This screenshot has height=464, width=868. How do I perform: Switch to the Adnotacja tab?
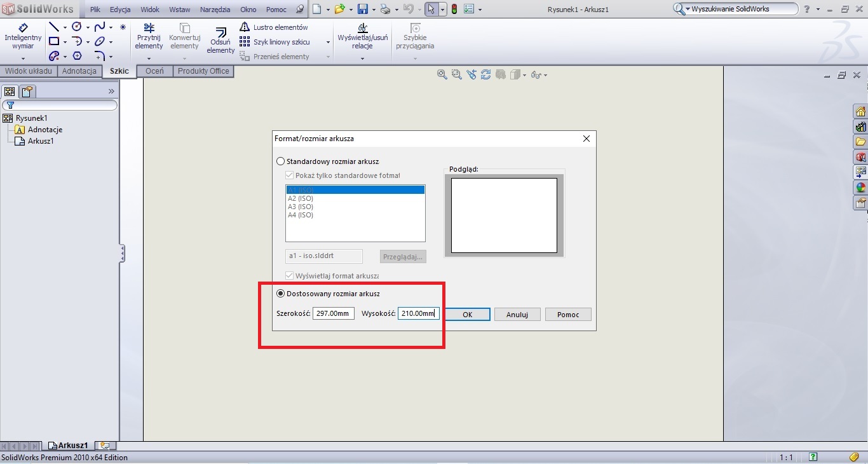point(79,71)
